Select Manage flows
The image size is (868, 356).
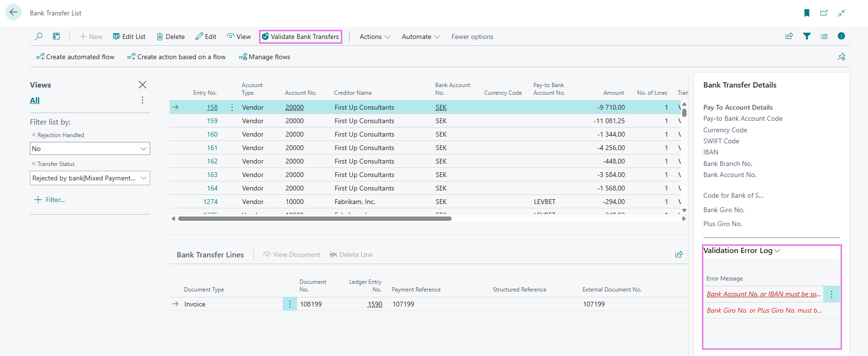click(x=265, y=57)
